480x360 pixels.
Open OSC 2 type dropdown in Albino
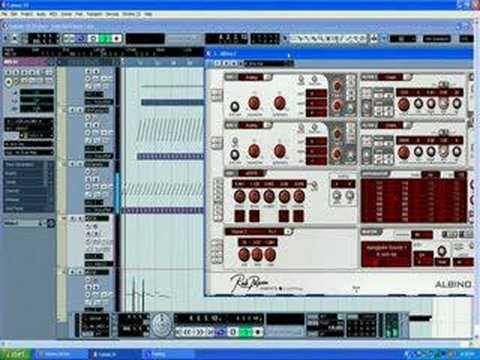click(252, 125)
